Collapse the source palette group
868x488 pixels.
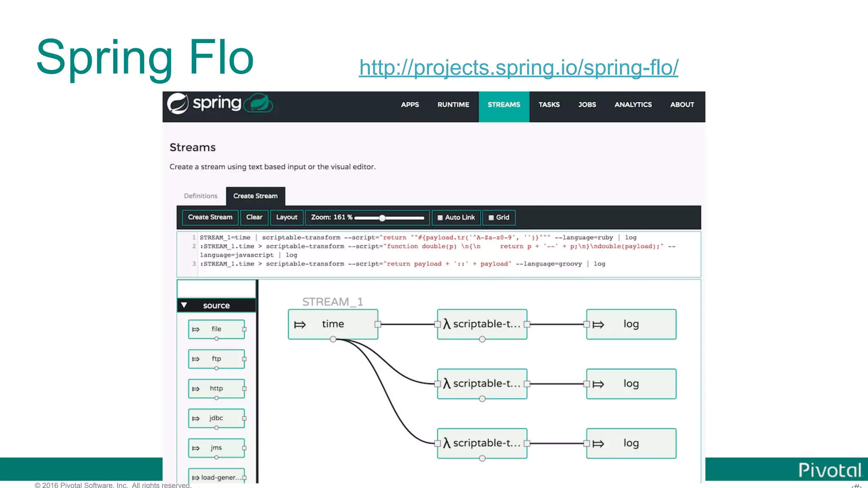click(184, 305)
